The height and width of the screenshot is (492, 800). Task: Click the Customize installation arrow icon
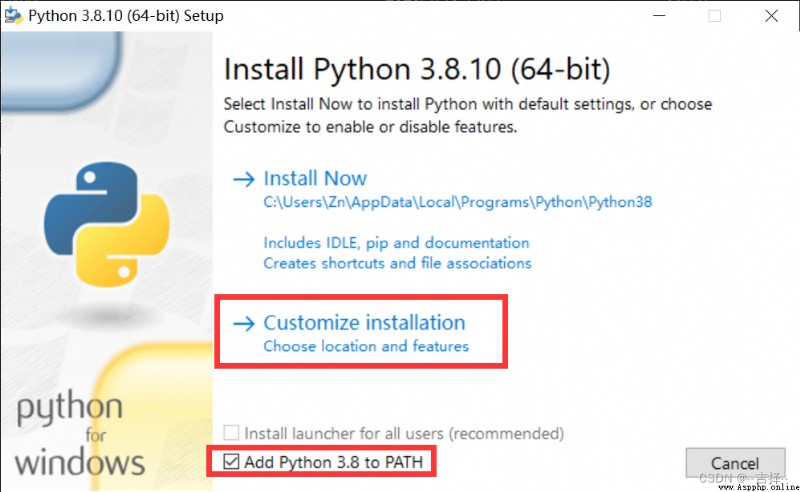(243, 323)
